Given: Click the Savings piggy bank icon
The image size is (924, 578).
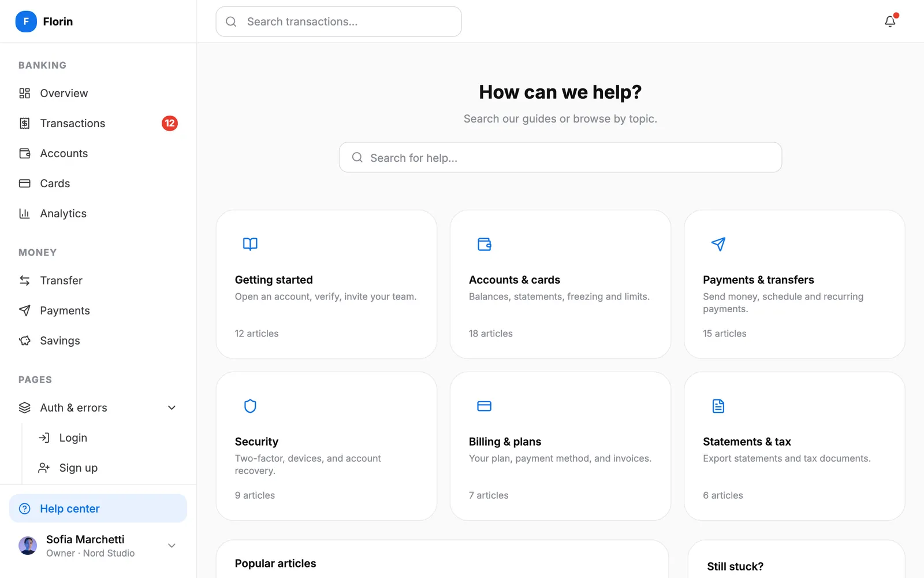Looking at the screenshot, I should pos(25,340).
